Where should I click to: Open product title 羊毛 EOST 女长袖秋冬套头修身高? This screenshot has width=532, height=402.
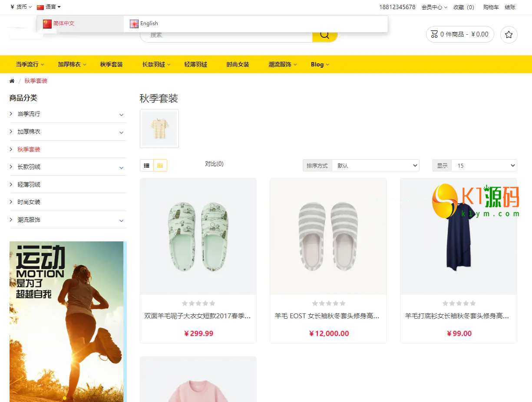tap(327, 316)
